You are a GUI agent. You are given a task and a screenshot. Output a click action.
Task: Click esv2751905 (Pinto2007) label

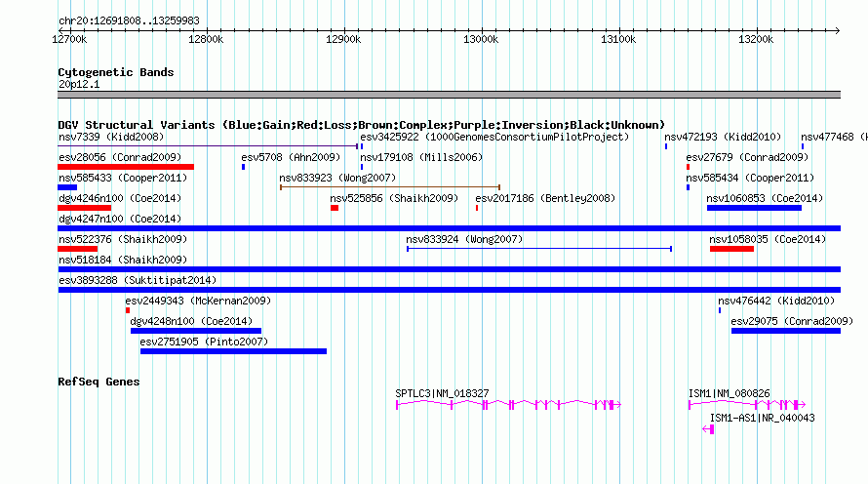[204, 343]
